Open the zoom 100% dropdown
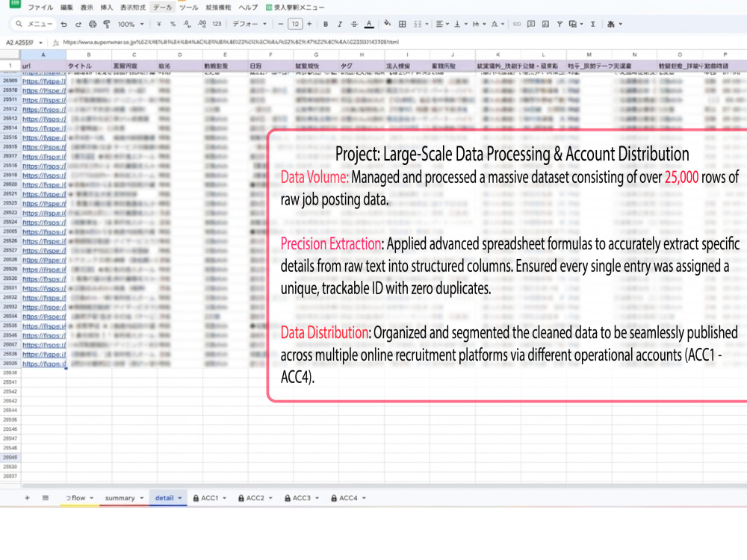Viewport: 747px width, 560px height. coord(131,24)
